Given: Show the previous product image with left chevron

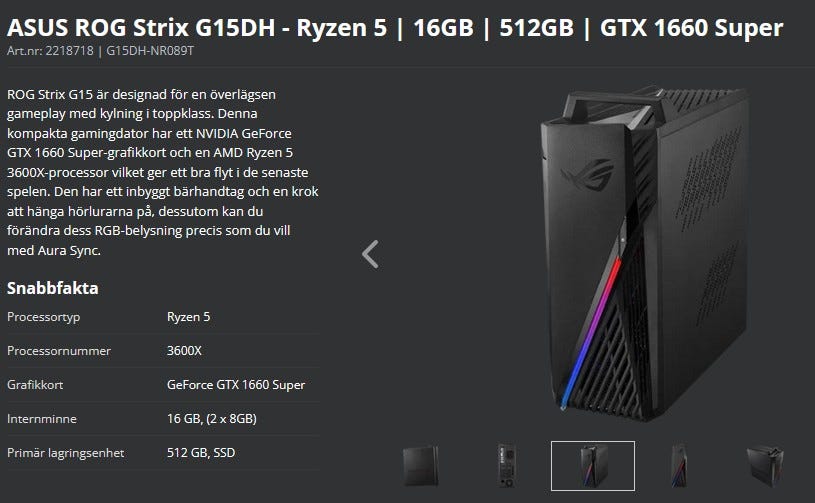Looking at the screenshot, I should click(370, 254).
